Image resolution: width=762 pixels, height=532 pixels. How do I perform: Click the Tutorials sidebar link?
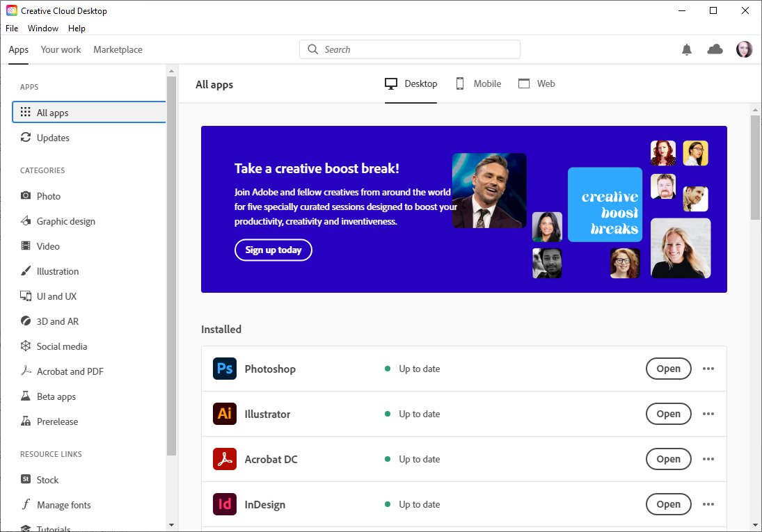(54, 528)
